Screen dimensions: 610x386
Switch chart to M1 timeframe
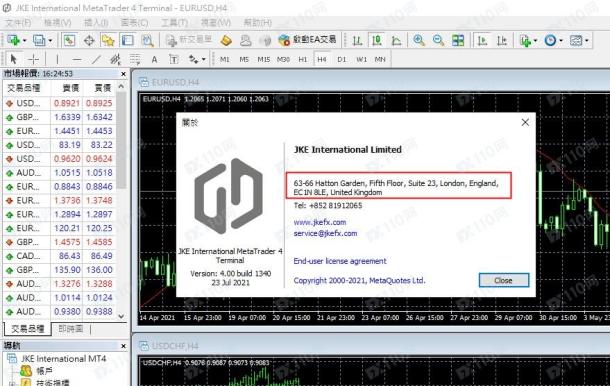point(224,59)
